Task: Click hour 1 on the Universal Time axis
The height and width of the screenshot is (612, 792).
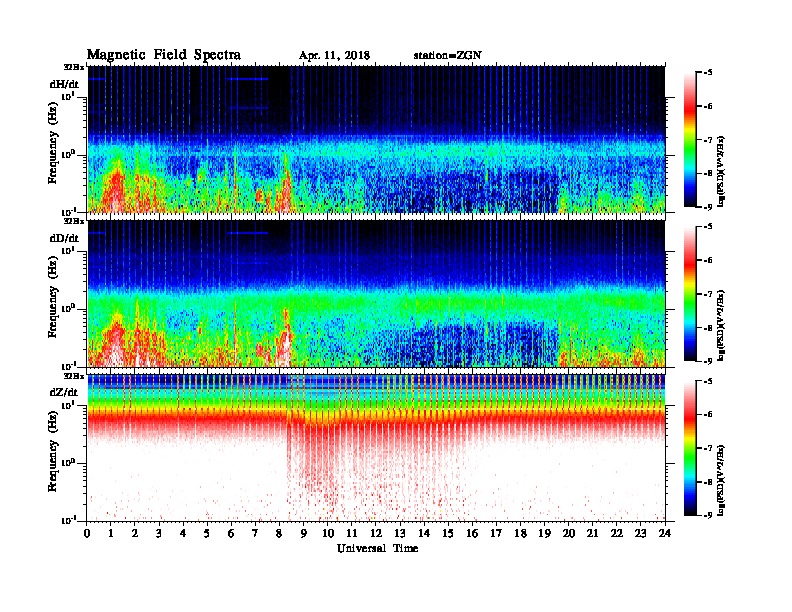Action: pos(111,533)
